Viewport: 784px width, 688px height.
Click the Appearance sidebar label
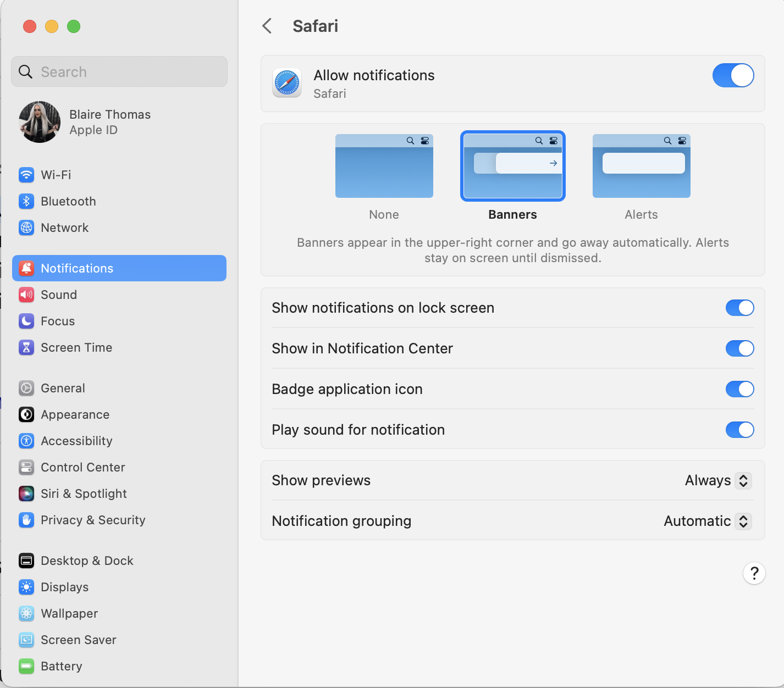click(75, 414)
